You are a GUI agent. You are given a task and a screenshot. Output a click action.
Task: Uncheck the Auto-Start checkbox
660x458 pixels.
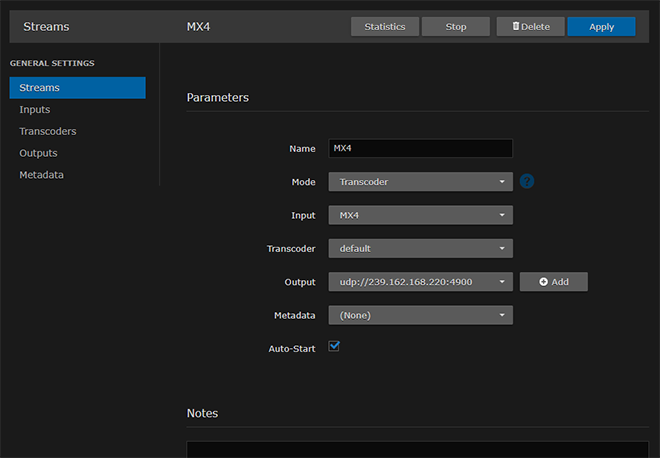coord(335,346)
